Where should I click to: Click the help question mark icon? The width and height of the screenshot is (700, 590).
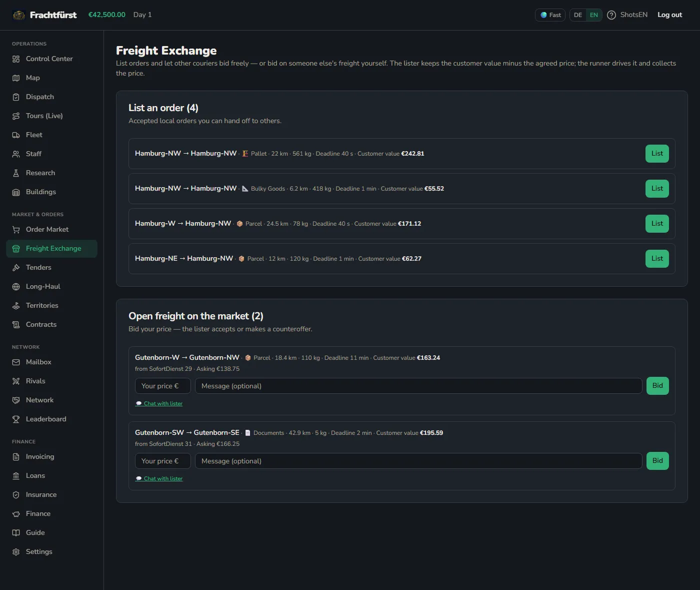(x=611, y=15)
